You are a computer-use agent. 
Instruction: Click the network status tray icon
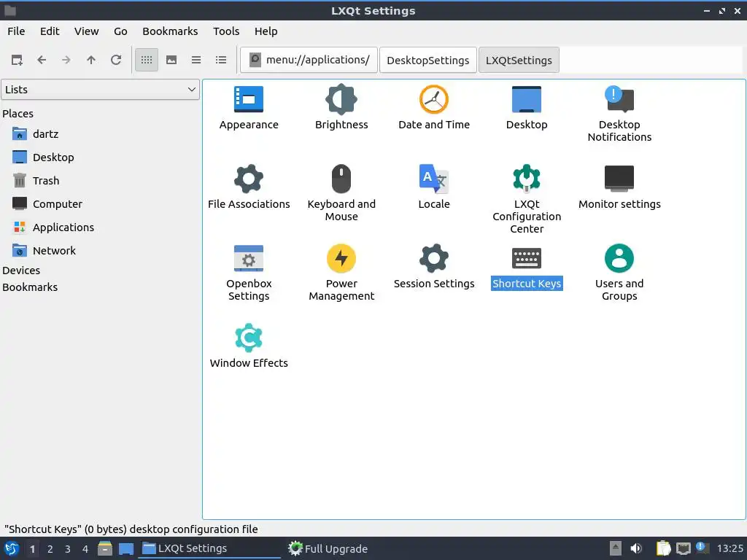click(x=683, y=548)
